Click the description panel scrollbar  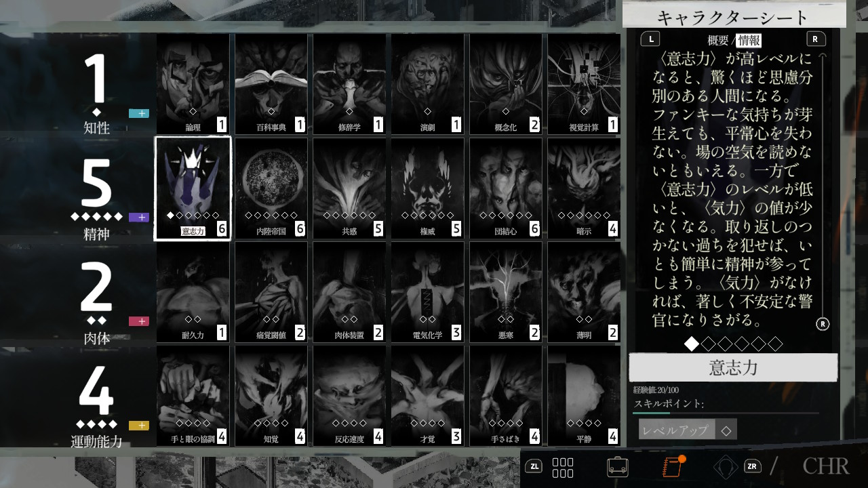(x=823, y=184)
